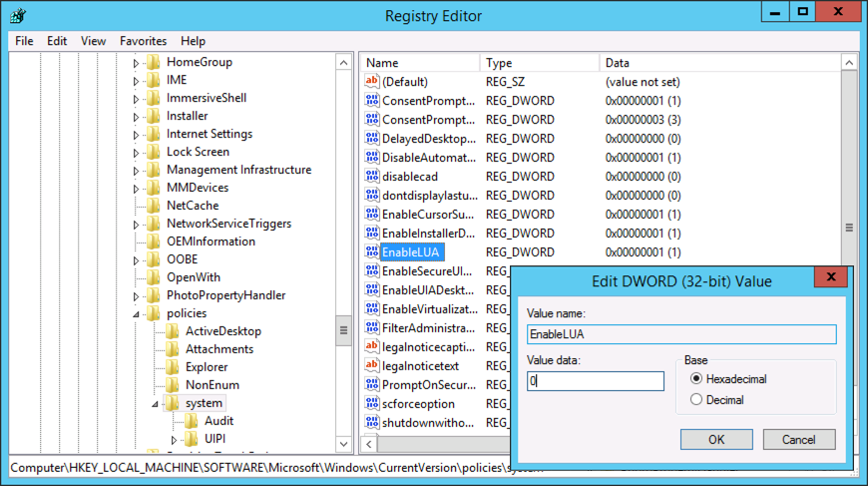868x486 pixels.
Task: Cancel the Edit DWORD dialog
Action: point(799,439)
